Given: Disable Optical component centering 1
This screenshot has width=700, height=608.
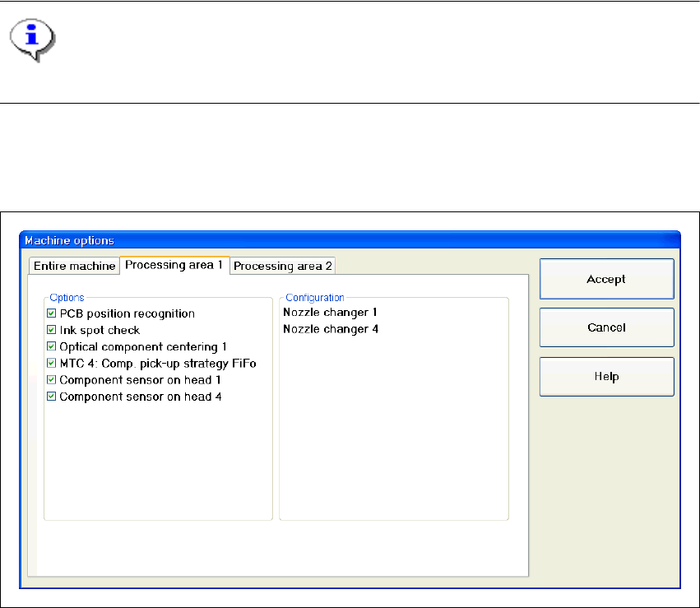Looking at the screenshot, I should click(52, 346).
